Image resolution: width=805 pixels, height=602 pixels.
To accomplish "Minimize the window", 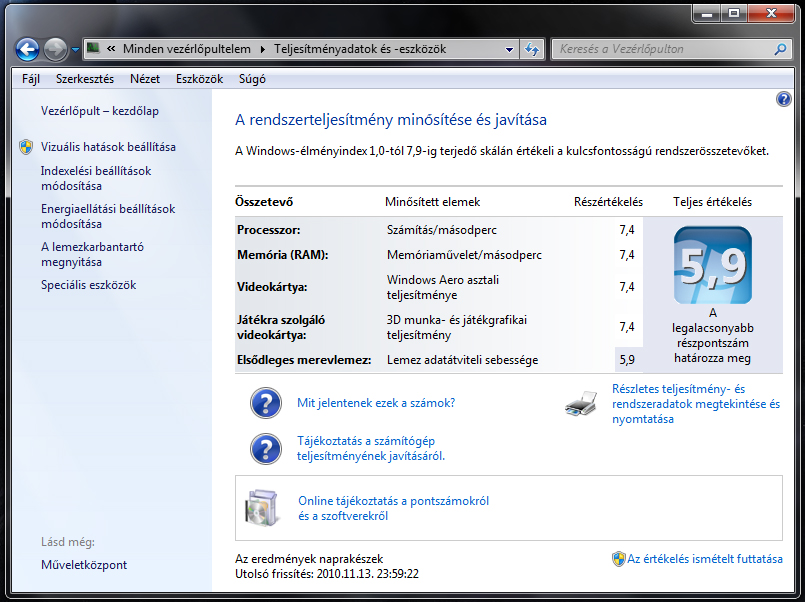I will click(x=707, y=14).
